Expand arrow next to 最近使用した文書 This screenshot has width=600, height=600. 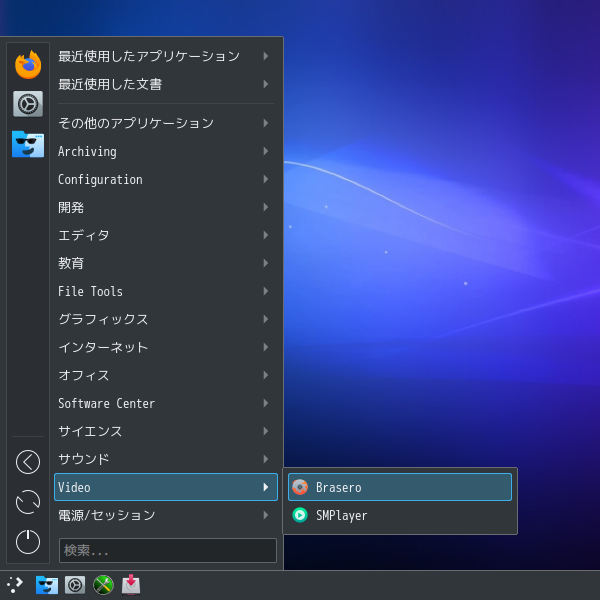(266, 84)
